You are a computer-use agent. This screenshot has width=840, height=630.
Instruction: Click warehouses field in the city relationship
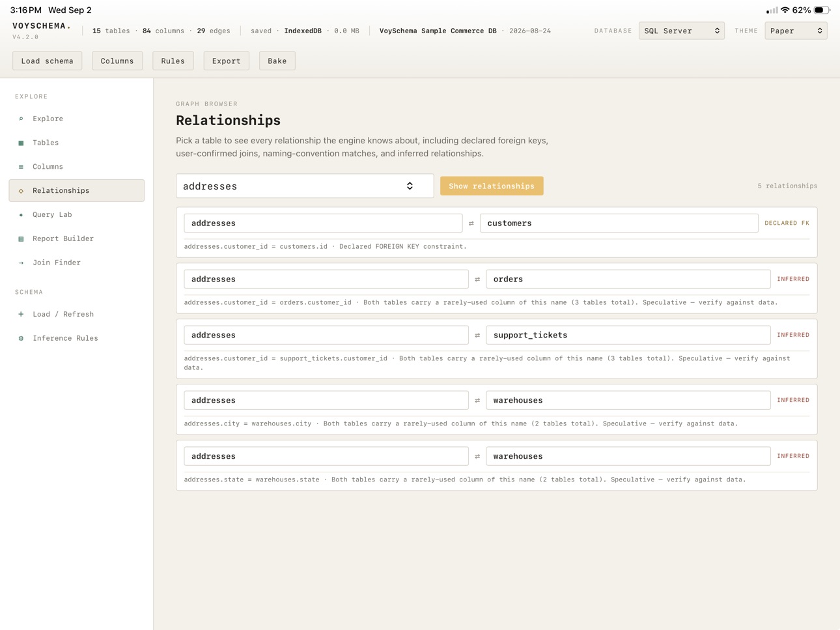coord(628,400)
